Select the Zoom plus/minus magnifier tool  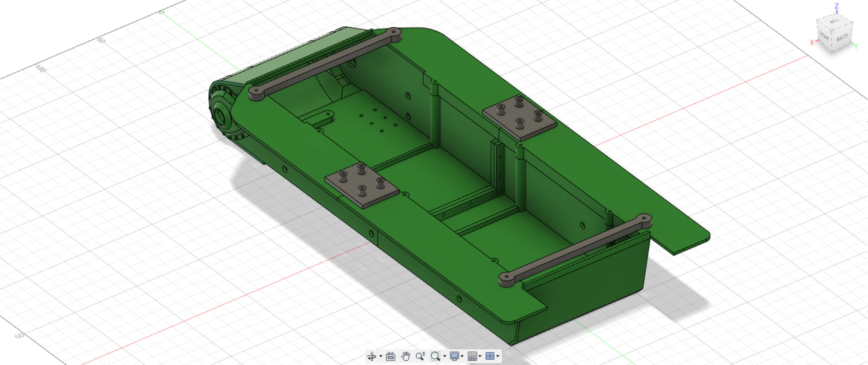(x=420, y=356)
